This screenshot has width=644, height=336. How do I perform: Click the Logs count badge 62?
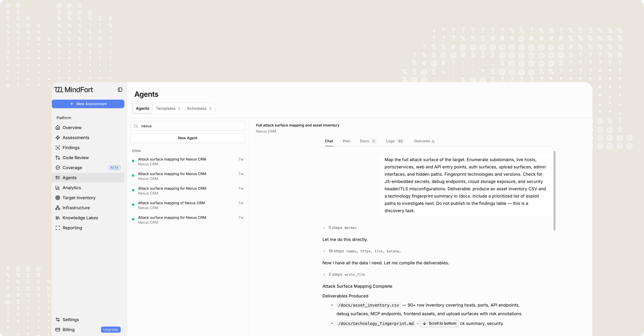click(400, 141)
